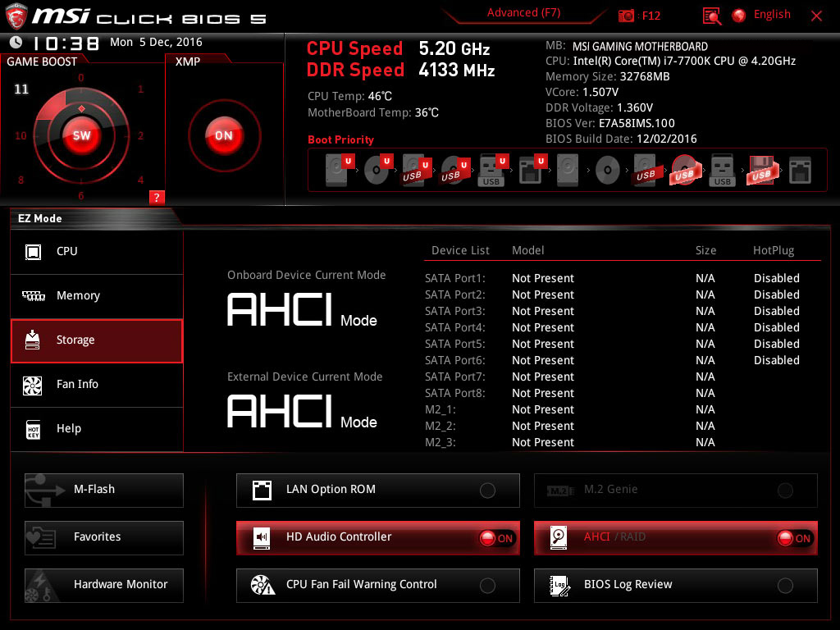
Task: Click the 'Model' column header
Action: tap(527, 250)
